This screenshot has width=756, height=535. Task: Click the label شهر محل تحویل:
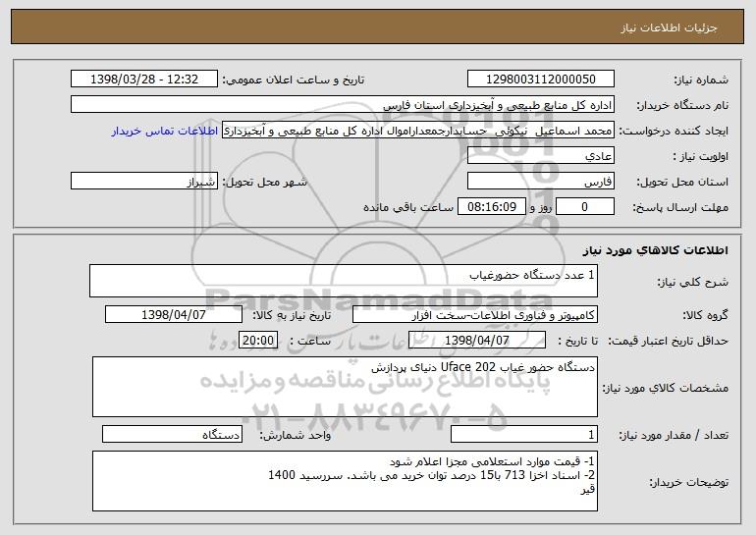click(x=264, y=183)
